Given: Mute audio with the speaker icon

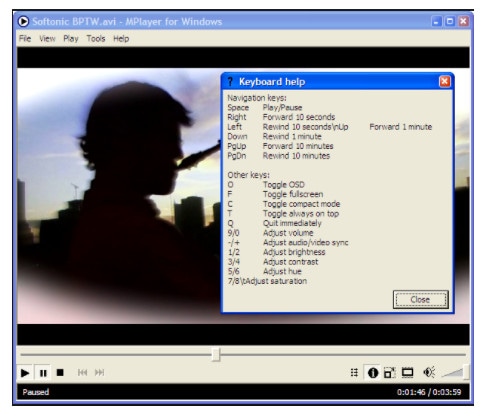Looking at the screenshot, I should click(x=429, y=372).
